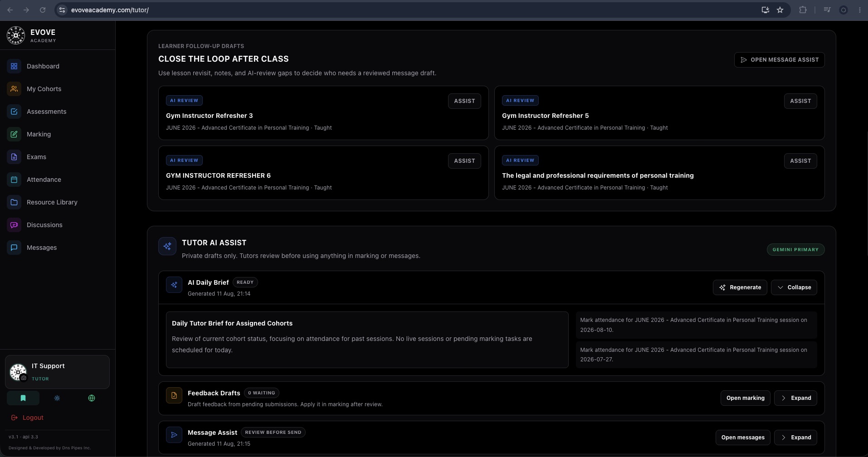Image resolution: width=868 pixels, height=457 pixels.
Task: Click the Message Assist send icon
Action: coord(174,435)
